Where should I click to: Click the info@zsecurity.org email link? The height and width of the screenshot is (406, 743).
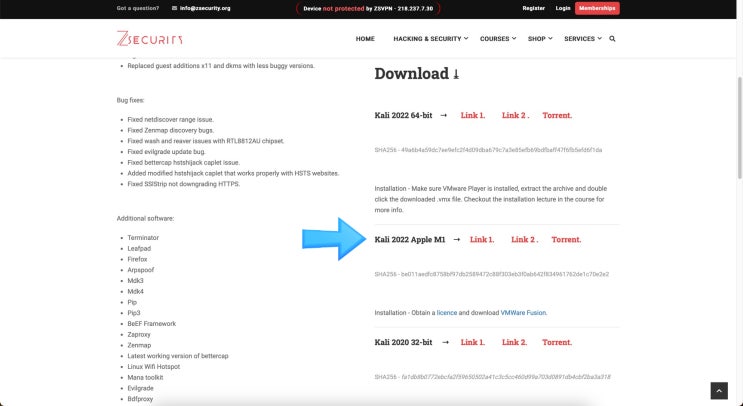[x=205, y=8]
